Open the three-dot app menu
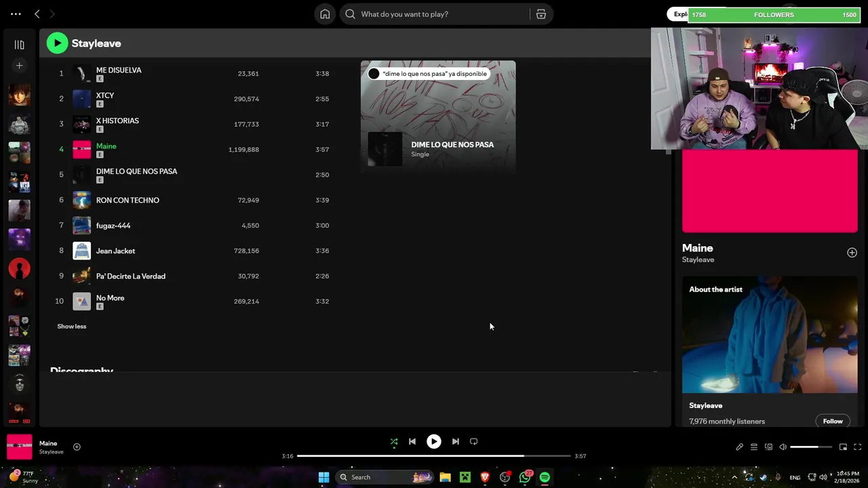This screenshot has height=488, width=868. click(16, 14)
